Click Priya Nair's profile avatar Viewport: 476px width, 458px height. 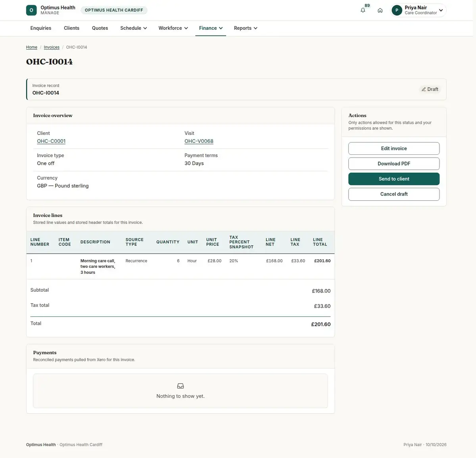click(397, 10)
